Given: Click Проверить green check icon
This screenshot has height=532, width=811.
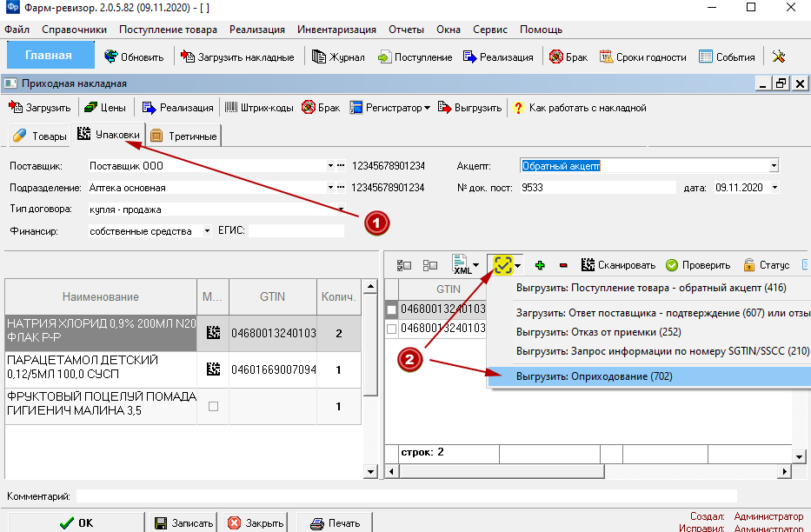Looking at the screenshot, I should pyautogui.click(x=698, y=265).
